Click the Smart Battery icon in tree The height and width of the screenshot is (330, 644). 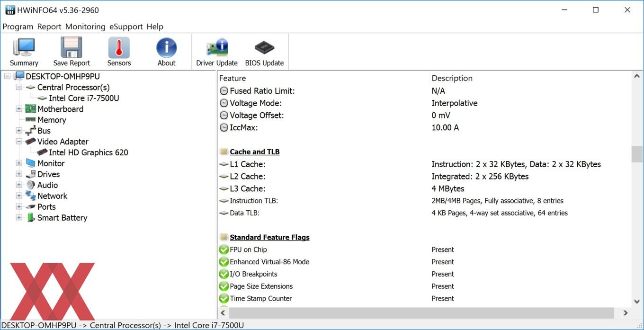30,218
